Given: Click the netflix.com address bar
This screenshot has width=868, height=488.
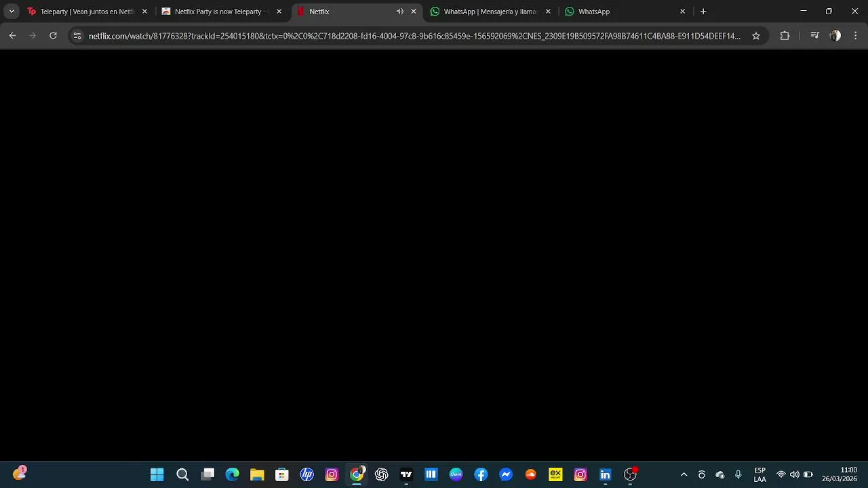Looking at the screenshot, I should 414,36.
